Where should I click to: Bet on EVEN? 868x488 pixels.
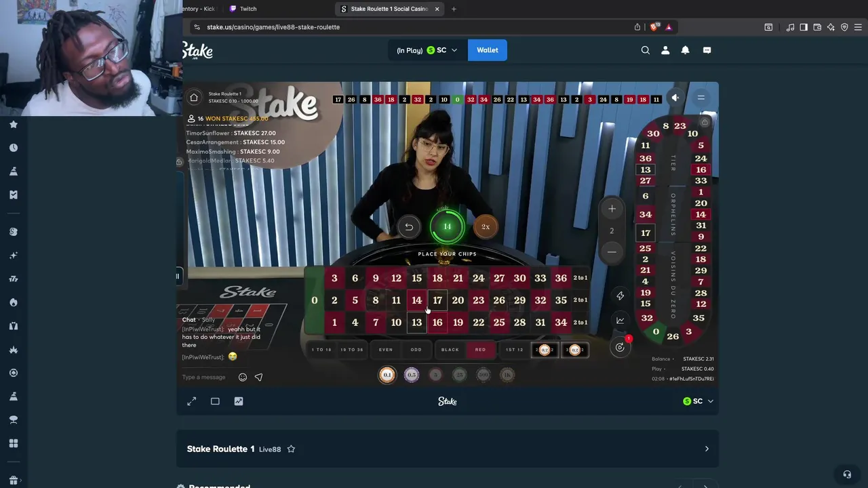pyautogui.click(x=386, y=350)
